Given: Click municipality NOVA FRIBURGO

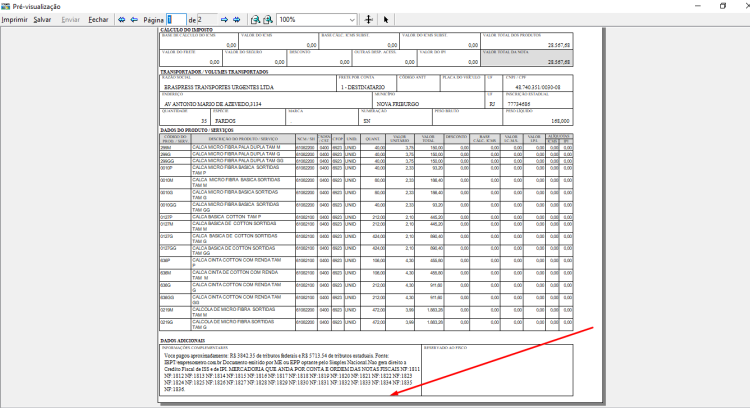Looking at the screenshot, I should (397, 104).
